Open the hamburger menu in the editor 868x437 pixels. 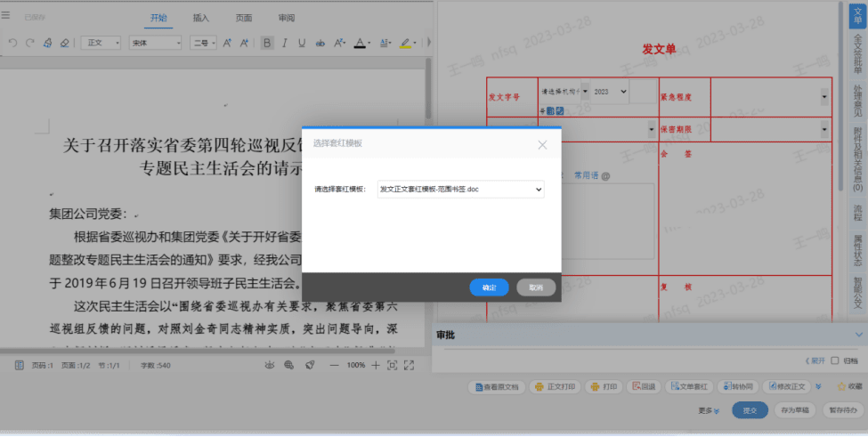pyautogui.click(x=5, y=15)
